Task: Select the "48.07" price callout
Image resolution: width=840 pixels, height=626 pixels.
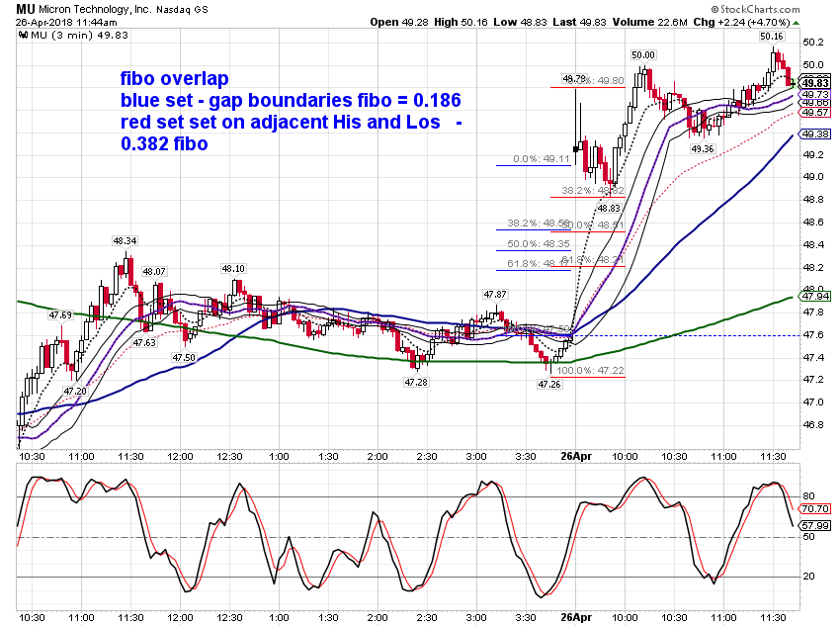Action: pos(154,272)
